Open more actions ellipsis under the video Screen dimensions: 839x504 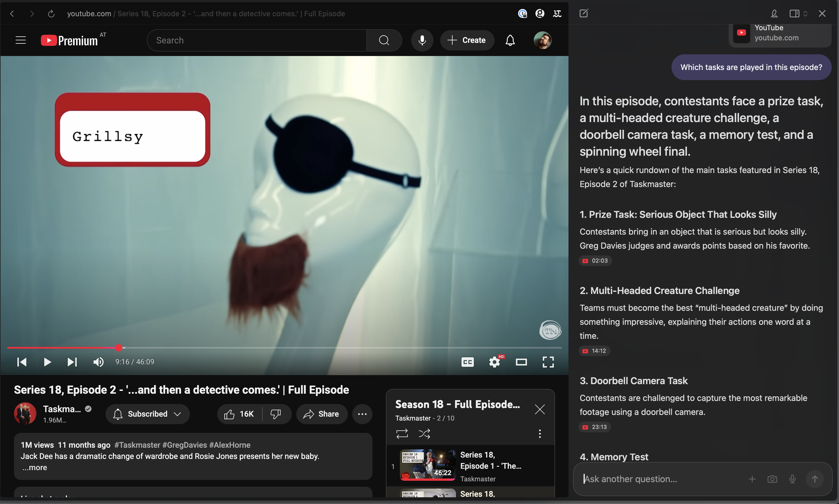362,414
